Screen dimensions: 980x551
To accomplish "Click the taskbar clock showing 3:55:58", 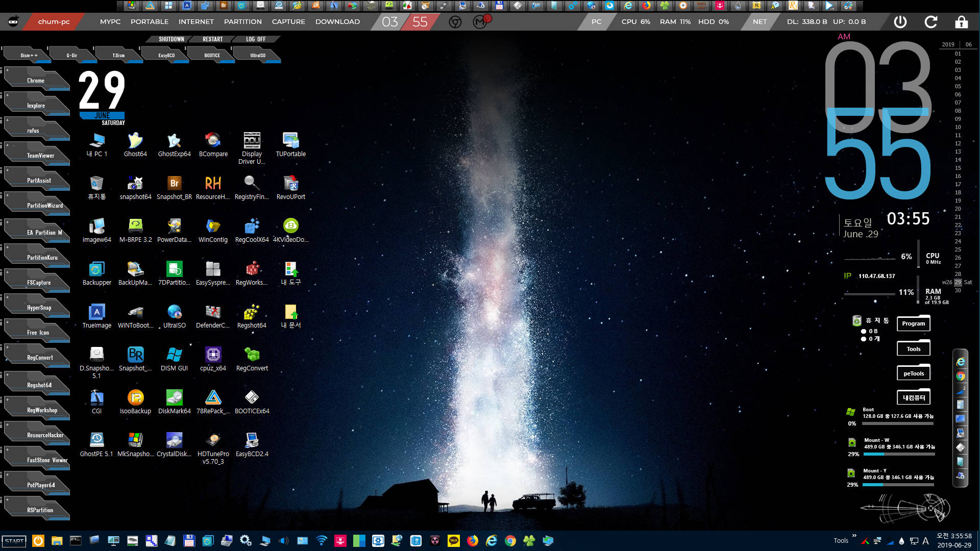I will tap(954, 536).
